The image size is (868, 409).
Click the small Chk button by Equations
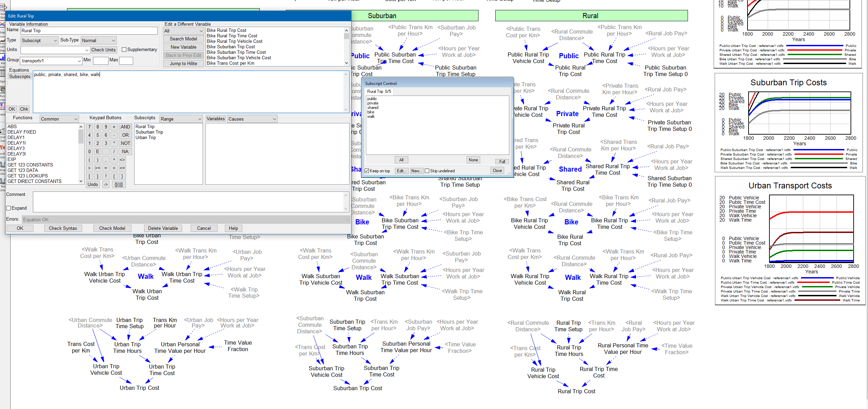(x=24, y=109)
